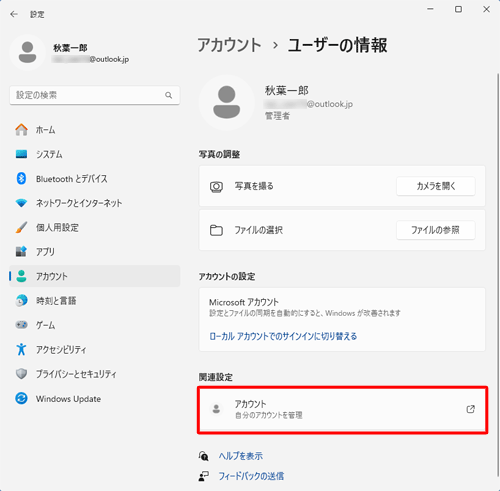Viewport: 500px width, 491px height.
Task: Minimize the Settings window
Action: pos(430,9)
